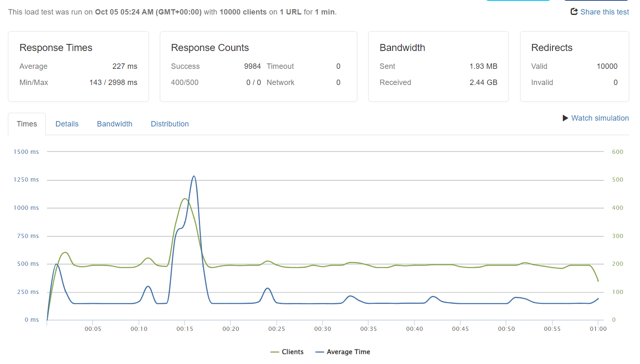Viewport: 640px width, 364px height.
Task: Click the blue Average Time peak on chart
Action: tap(194, 176)
